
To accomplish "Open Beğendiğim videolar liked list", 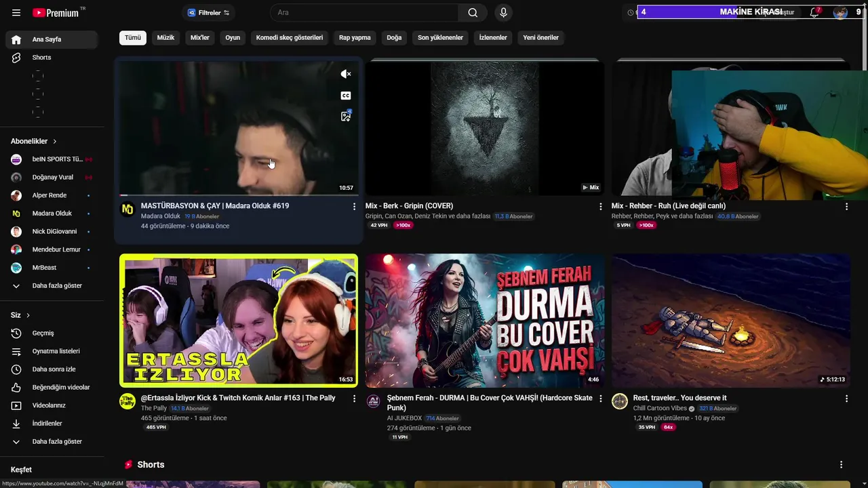I will pos(52,388).
